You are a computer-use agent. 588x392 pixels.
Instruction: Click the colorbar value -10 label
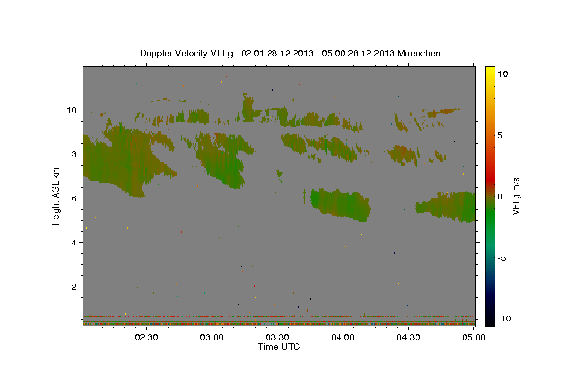503,318
